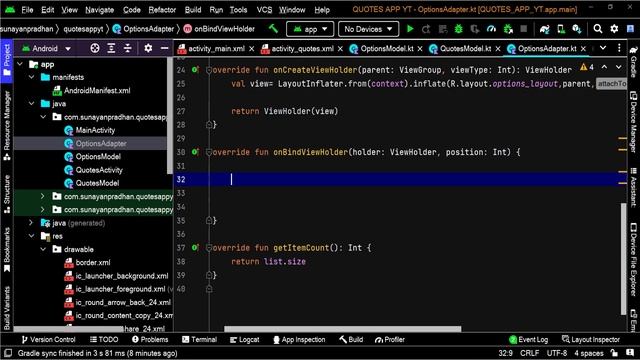Screen dimensions: 640x360
Task: Click override gutter icon on line 24
Action: [195, 70]
